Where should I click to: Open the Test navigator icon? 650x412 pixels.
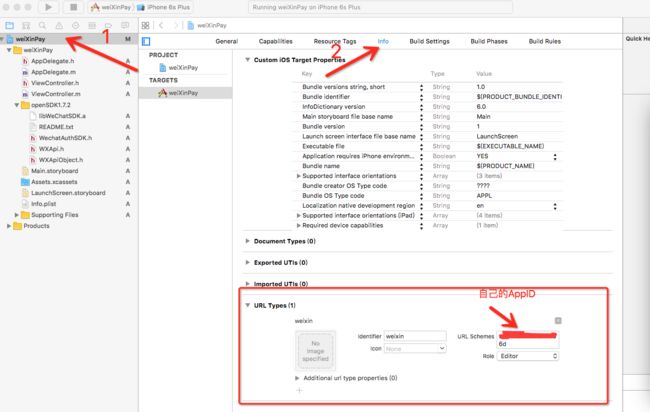[75, 25]
